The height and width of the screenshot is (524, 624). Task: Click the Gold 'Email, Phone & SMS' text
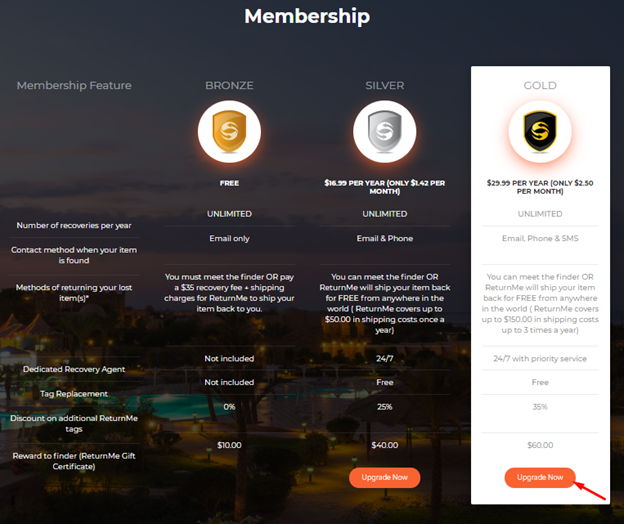[x=540, y=239]
